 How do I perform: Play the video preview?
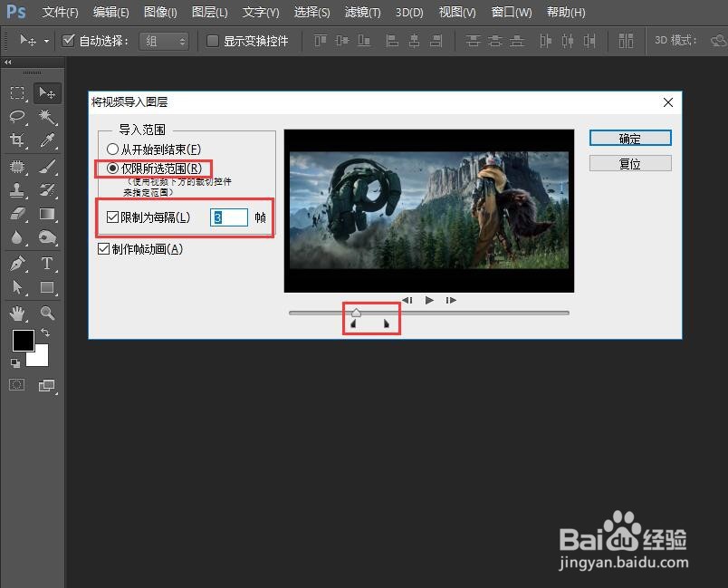429,300
